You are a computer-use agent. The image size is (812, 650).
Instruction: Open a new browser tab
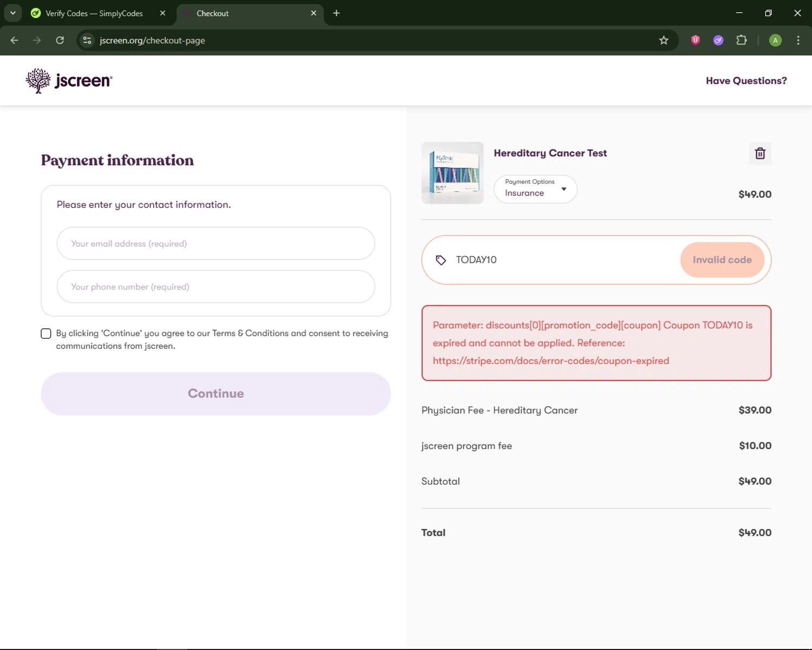click(336, 13)
